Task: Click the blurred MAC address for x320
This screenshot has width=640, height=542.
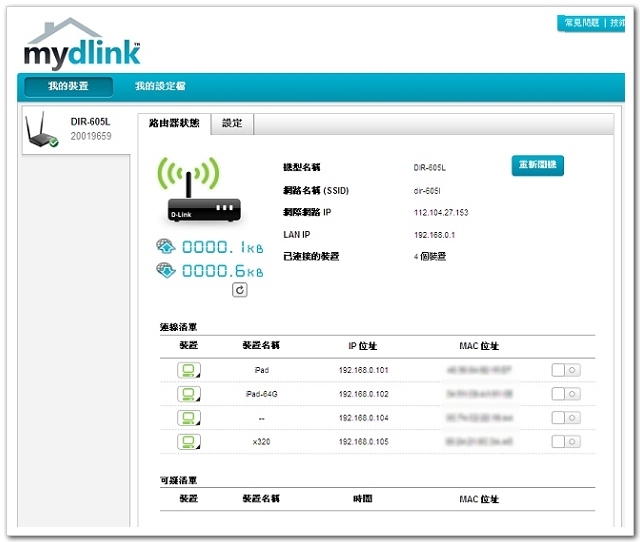Action: (x=479, y=442)
